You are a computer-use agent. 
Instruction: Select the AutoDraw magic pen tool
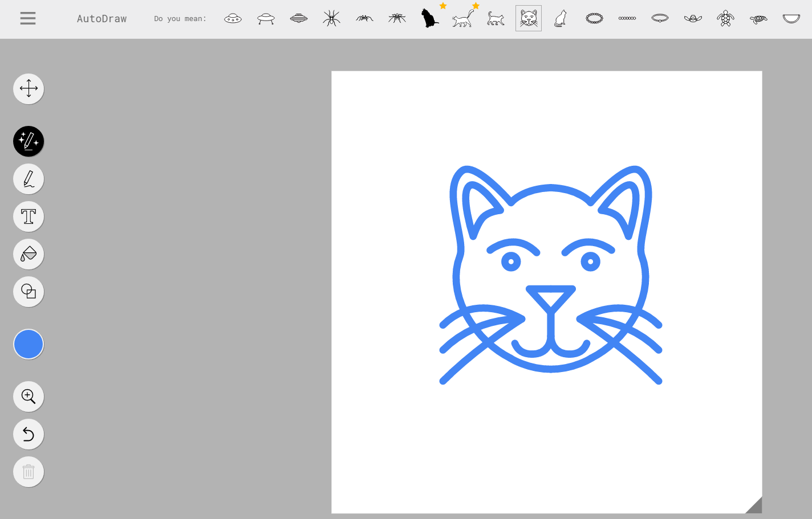tap(29, 141)
